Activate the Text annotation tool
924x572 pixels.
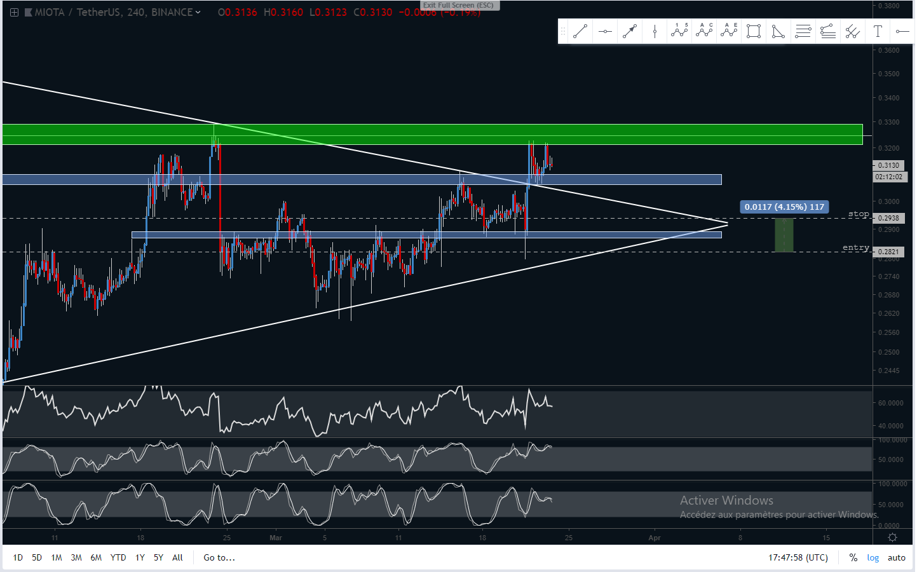coord(878,31)
